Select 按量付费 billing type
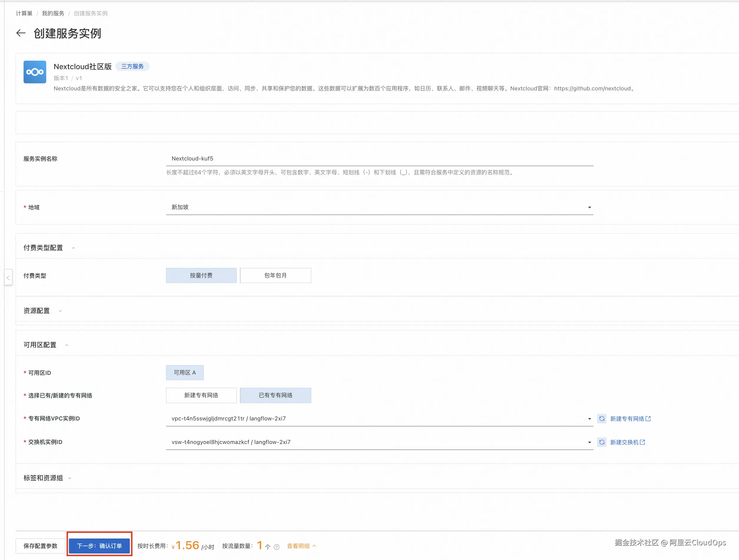The height and width of the screenshot is (560, 739). tap(201, 275)
